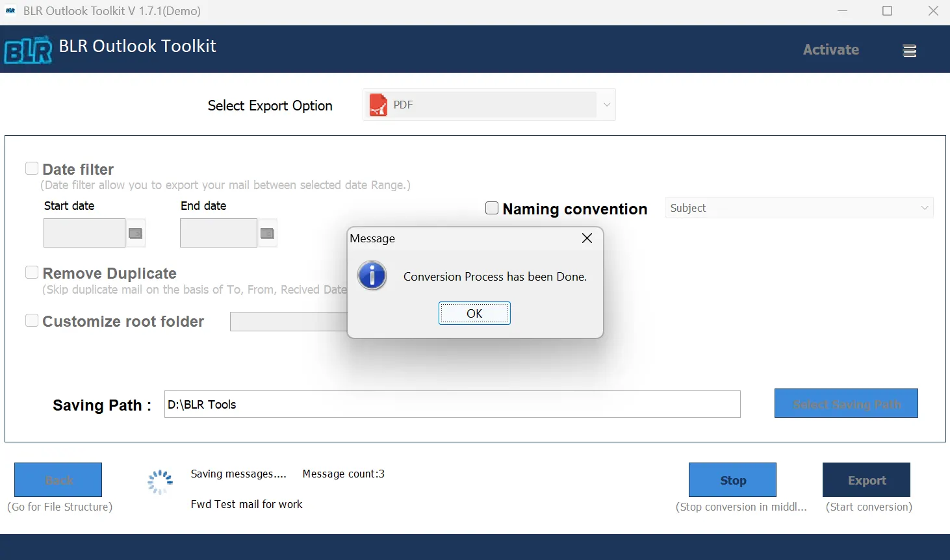Image resolution: width=950 pixels, height=560 pixels.
Task: Open the Start date calendar picker
Action: tap(135, 233)
